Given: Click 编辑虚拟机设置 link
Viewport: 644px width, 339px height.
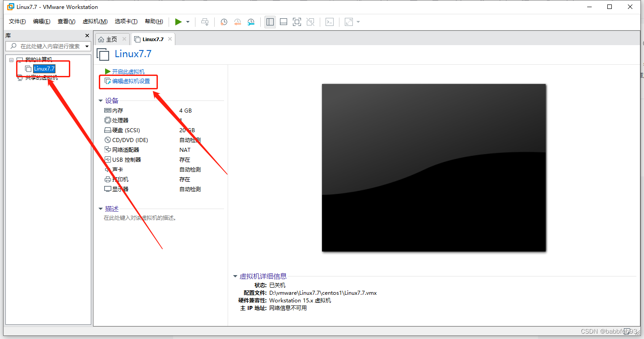Looking at the screenshot, I should pos(131,81).
